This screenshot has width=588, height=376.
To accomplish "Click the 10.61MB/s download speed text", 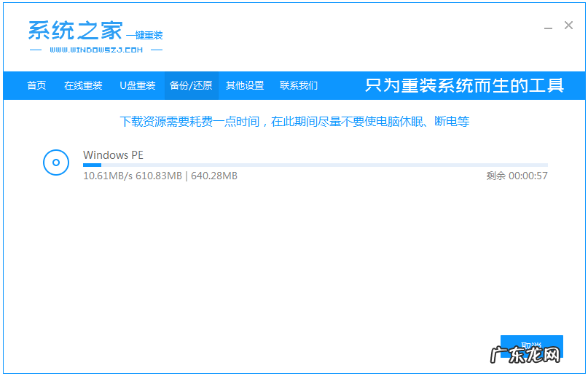I will (108, 176).
